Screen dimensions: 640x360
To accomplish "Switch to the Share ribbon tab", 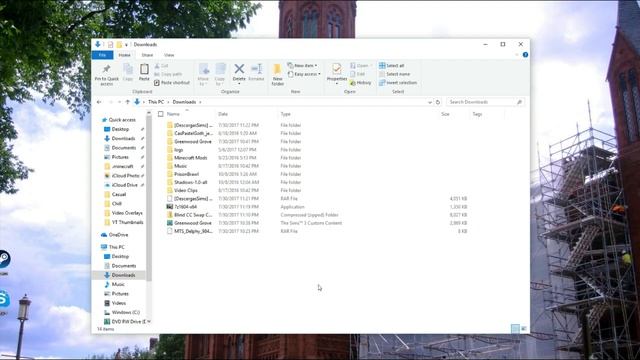I will pos(147,55).
